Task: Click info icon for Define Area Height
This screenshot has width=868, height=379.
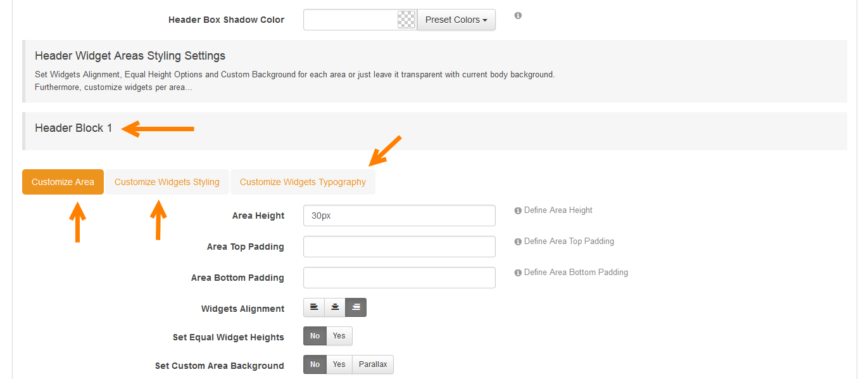Action: [518, 210]
